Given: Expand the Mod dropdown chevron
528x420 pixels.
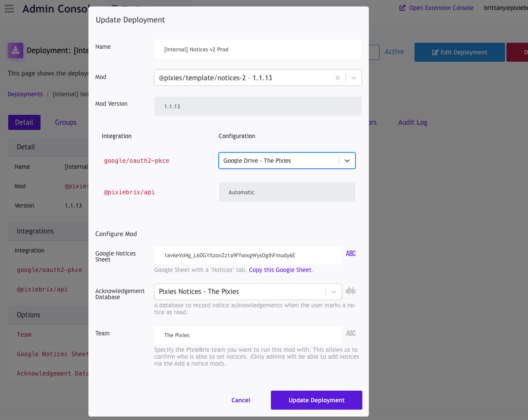Looking at the screenshot, I should (x=354, y=78).
